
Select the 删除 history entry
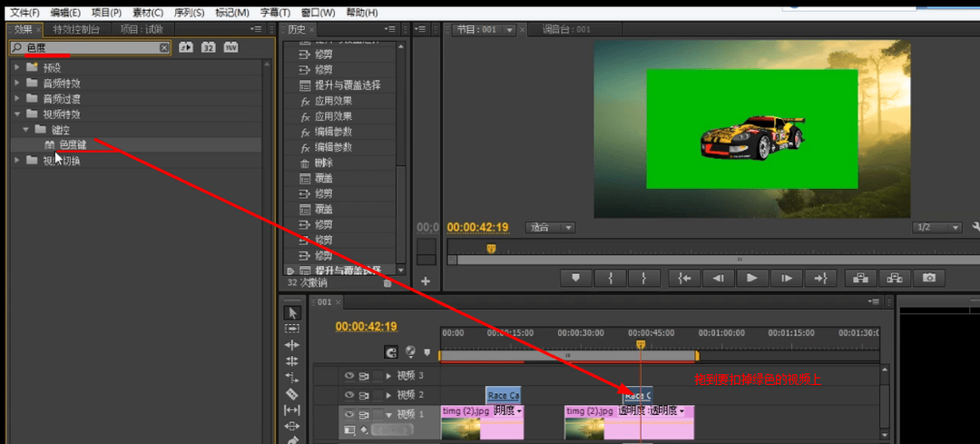pyautogui.click(x=325, y=163)
